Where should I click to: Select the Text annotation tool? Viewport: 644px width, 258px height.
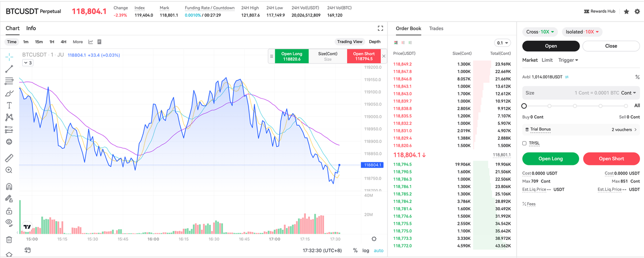pyautogui.click(x=9, y=105)
